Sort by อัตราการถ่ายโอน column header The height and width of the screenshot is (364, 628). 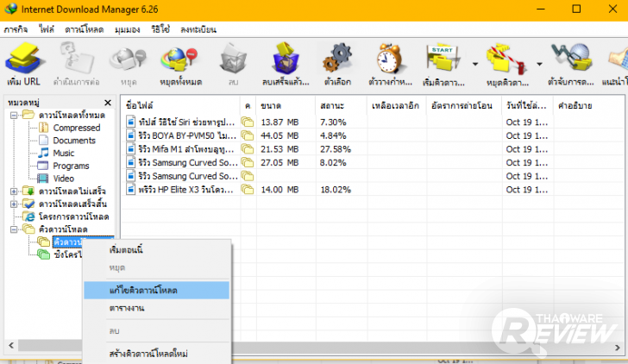[x=464, y=106]
